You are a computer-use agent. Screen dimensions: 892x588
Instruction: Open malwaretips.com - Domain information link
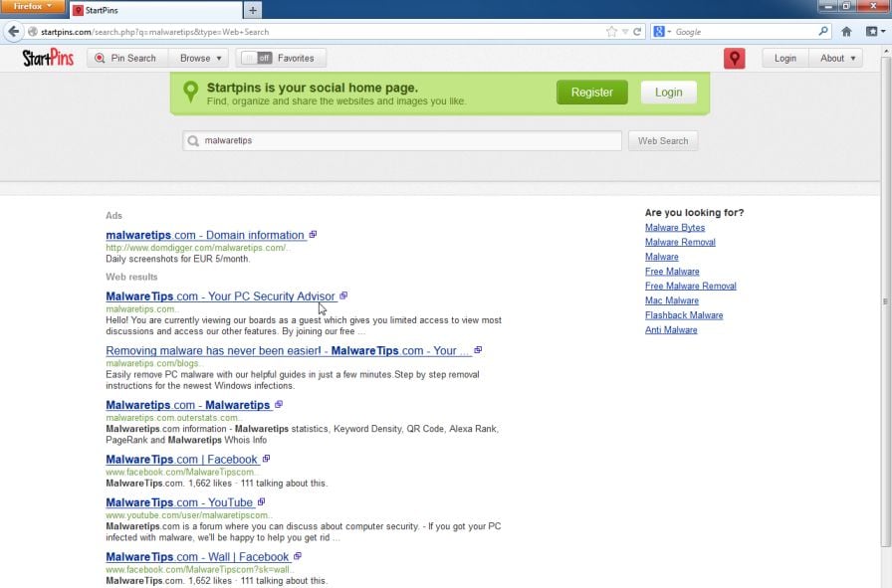click(x=206, y=235)
